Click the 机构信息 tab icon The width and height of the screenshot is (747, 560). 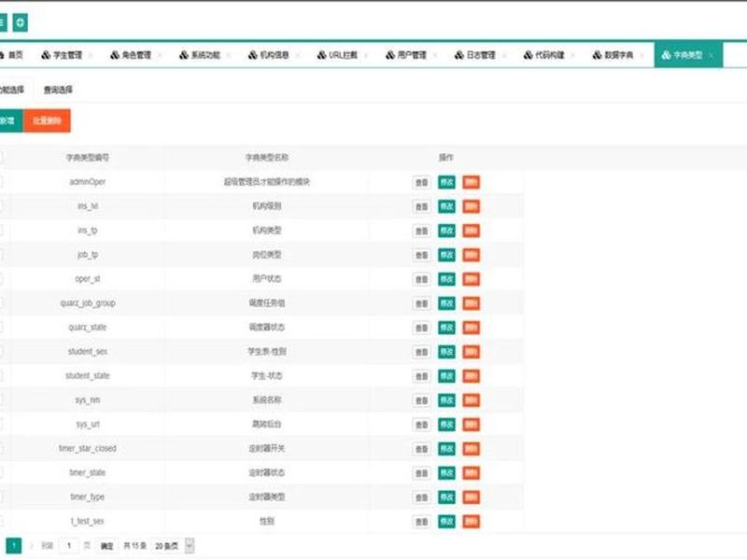[253, 55]
